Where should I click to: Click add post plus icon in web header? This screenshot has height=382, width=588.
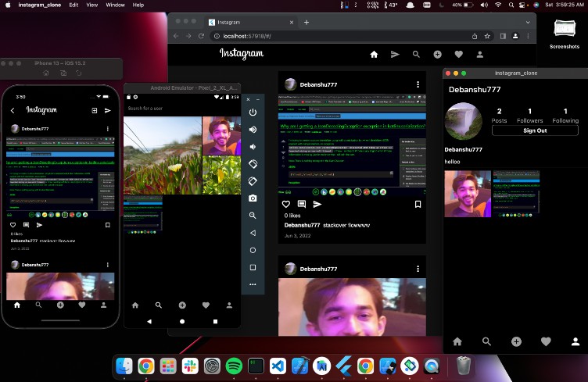click(437, 55)
